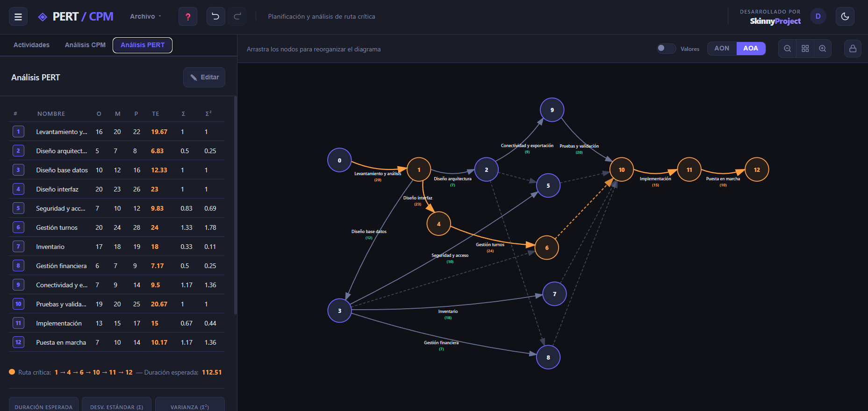Click the Desv. Estándar card
Image resolution: width=868 pixels, height=411 pixels.
116,404
